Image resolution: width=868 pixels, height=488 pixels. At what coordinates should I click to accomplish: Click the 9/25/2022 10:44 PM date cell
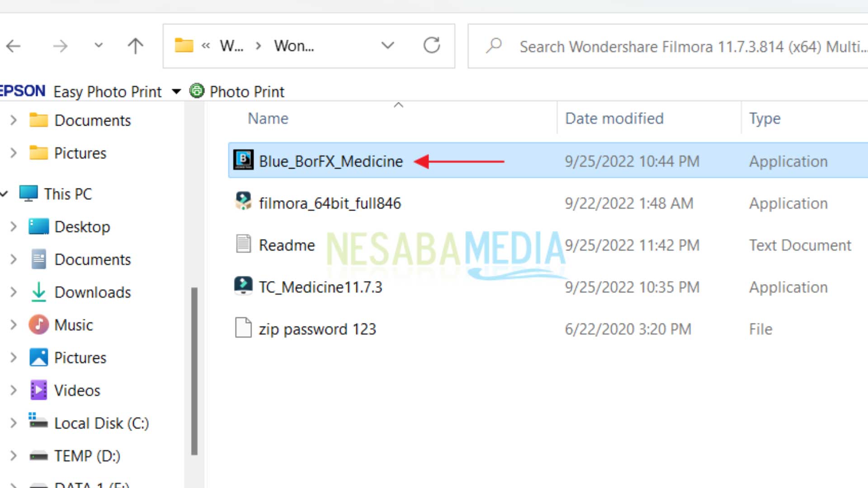(x=632, y=161)
